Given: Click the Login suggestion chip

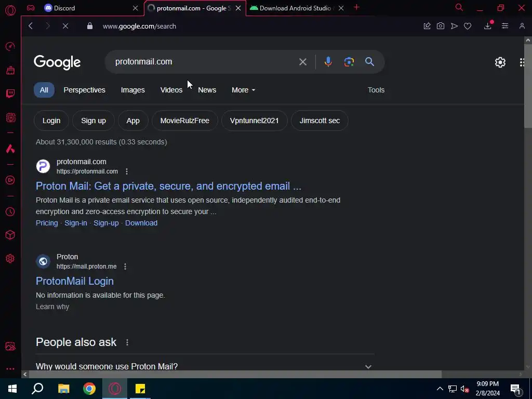Looking at the screenshot, I should coord(51,121).
